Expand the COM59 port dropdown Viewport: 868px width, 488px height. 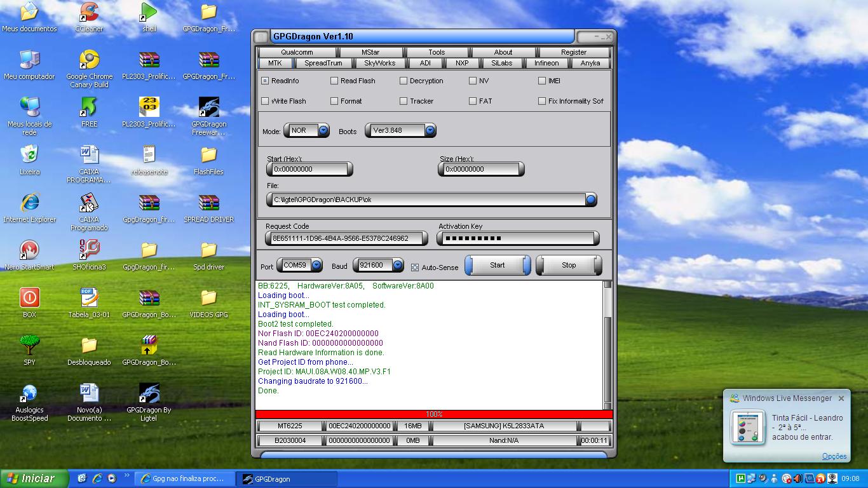click(x=316, y=265)
